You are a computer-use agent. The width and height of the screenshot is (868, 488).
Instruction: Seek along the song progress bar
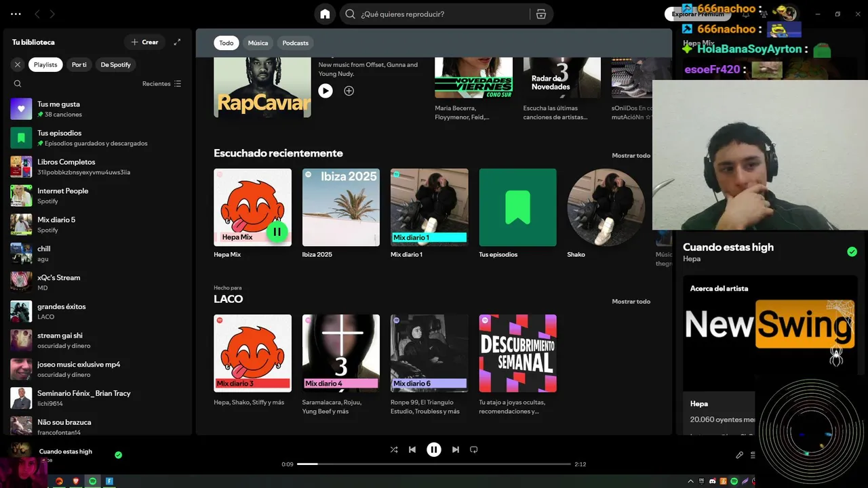point(434,464)
